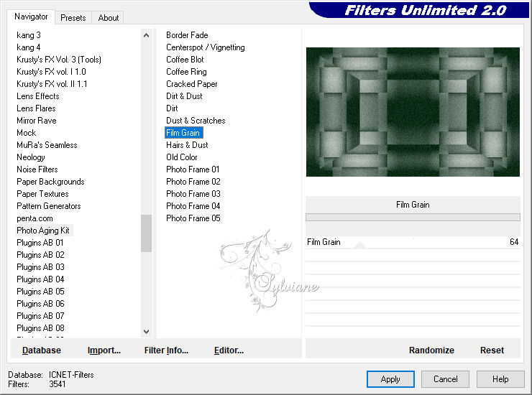532x395 pixels.
Task: Choose the Photo Frame 04 filter
Action: (x=193, y=206)
